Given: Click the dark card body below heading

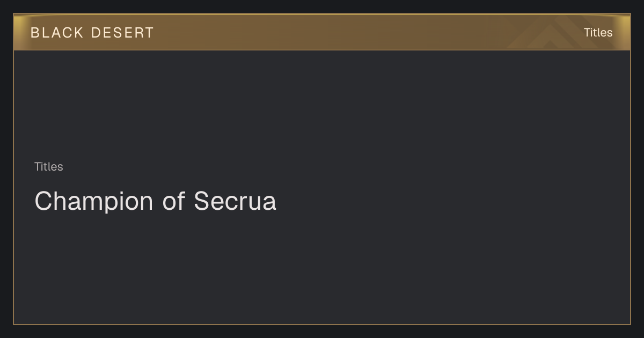Looking at the screenshot, I should point(322,268).
